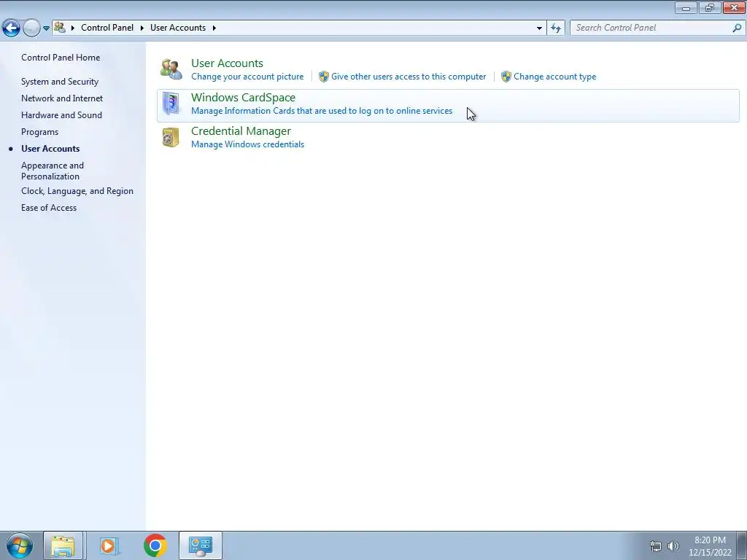Open System and Security category

[x=60, y=82]
